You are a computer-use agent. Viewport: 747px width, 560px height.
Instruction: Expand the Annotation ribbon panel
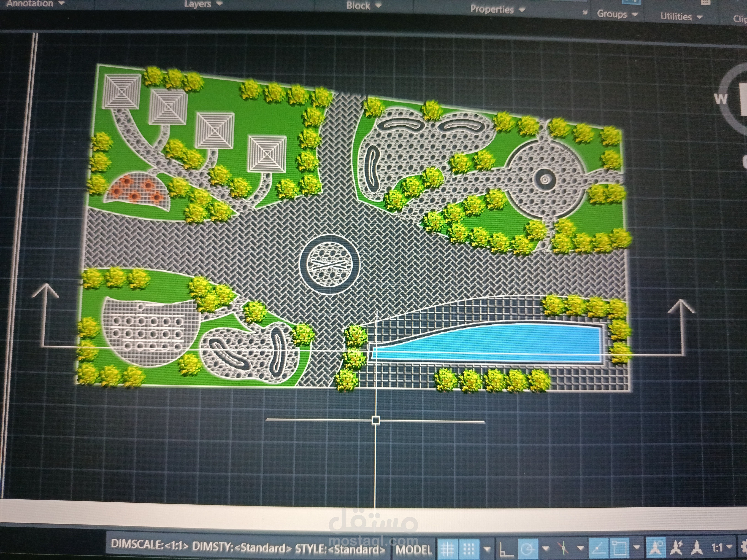(x=35, y=3)
